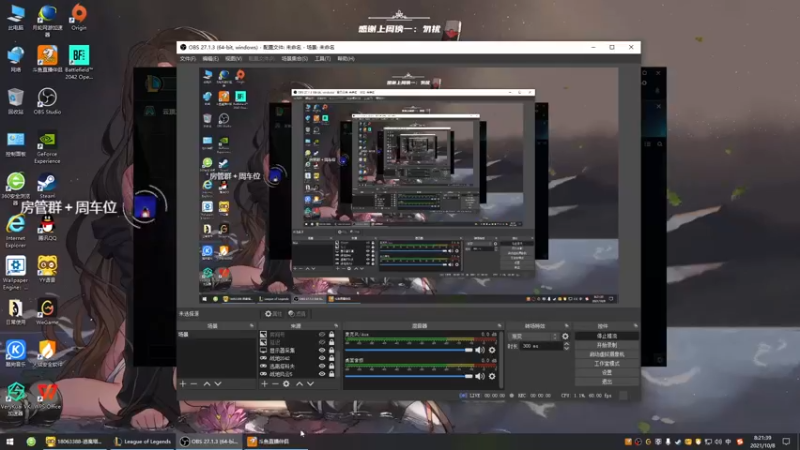This screenshot has width=800, height=450.
Task: Open desktop audio (桌面音频) settings gear
Action: point(492,376)
